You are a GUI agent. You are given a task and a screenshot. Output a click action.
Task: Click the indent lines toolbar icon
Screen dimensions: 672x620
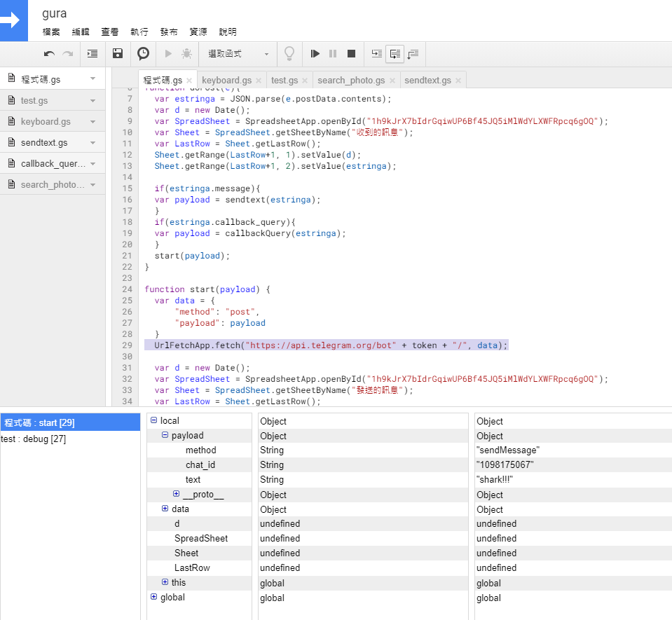point(92,54)
